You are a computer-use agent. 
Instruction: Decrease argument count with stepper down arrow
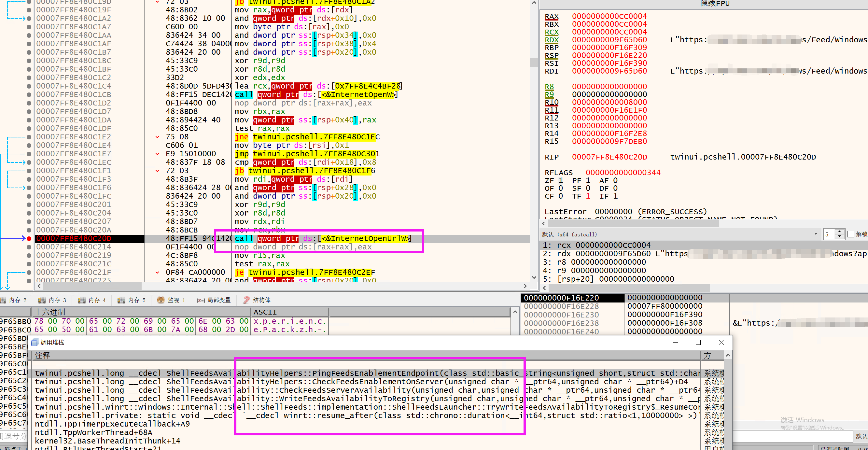coord(839,237)
